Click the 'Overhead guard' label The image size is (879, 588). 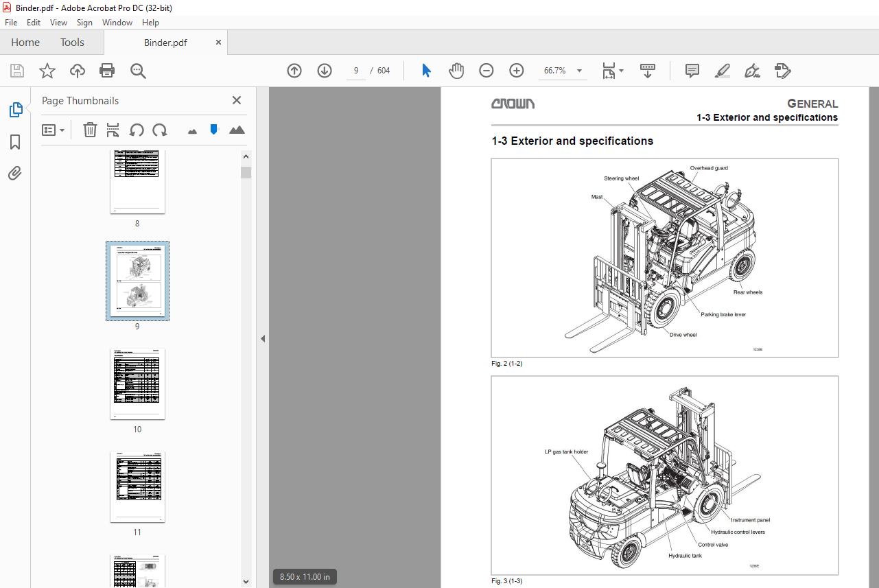(x=709, y=168)
